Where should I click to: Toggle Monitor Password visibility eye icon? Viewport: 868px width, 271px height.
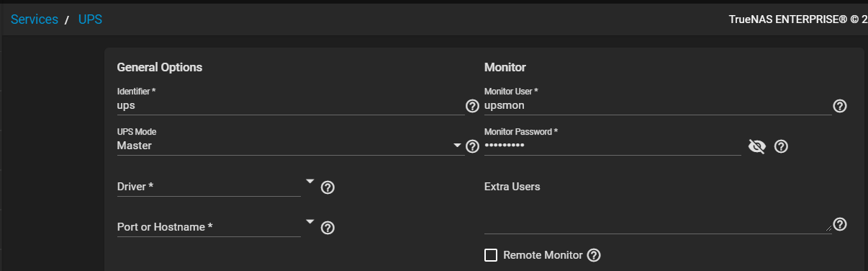click(x=756, y=147)
